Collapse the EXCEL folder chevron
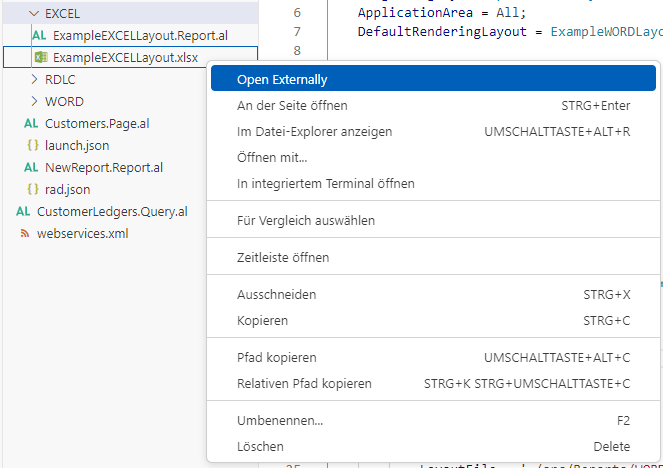This screenshot has height=468, width=663. (34, 14)
